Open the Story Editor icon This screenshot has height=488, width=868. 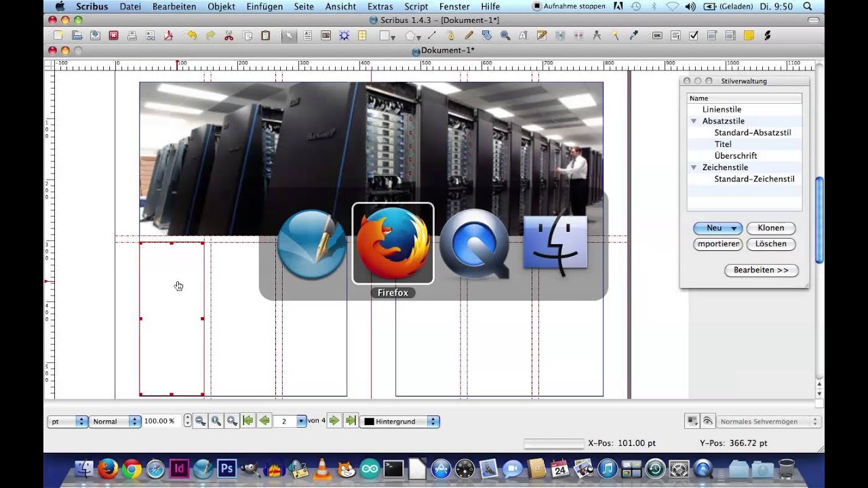(x=541, y=35)
